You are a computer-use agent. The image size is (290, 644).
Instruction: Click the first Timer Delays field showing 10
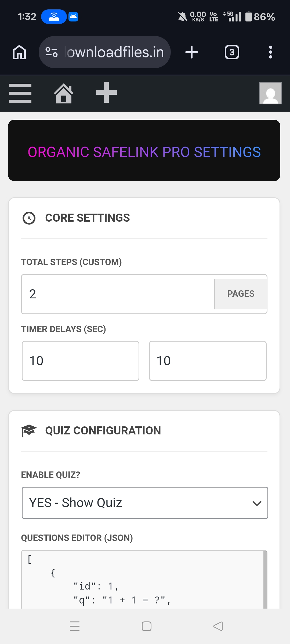(80, 360)
